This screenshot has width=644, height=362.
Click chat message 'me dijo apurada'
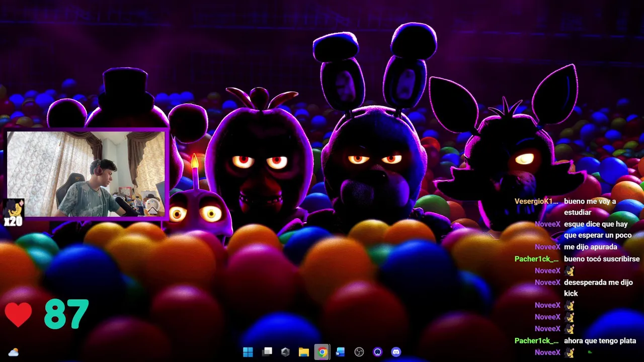point(590,247)
